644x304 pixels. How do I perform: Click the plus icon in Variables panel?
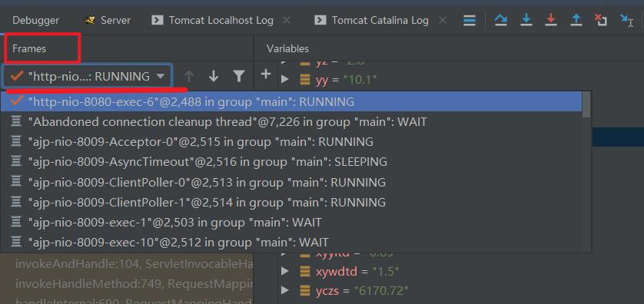(x=266, y=74)
